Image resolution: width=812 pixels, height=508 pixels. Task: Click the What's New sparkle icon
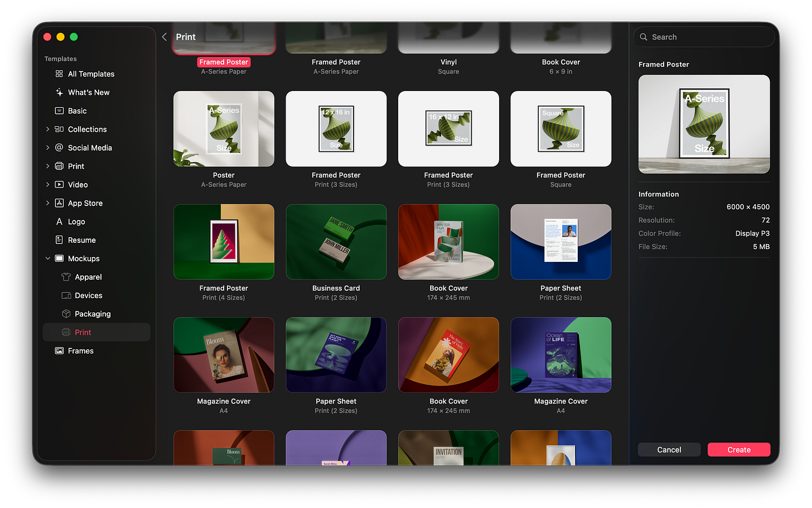(x=59, y=92)
